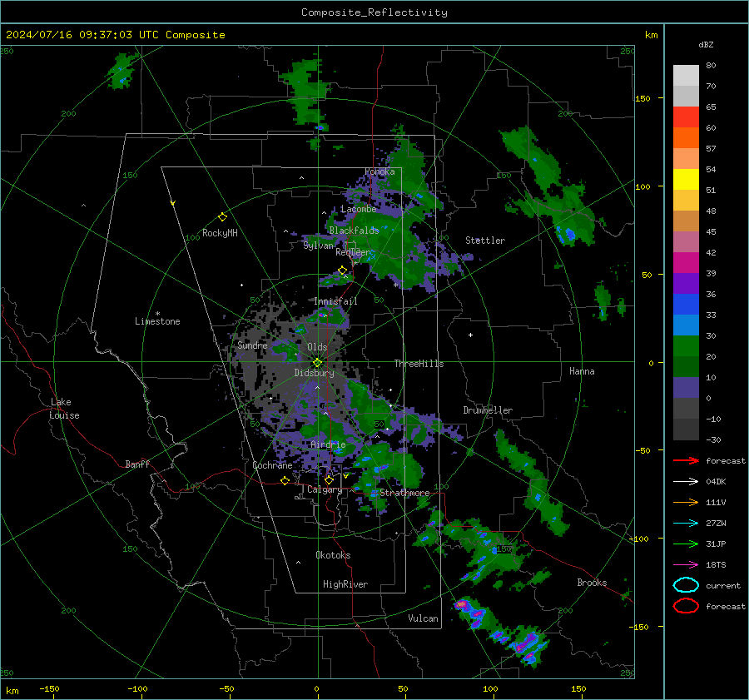Viewport: 749px width, 700px height.
Task: Click the Limestone label
Action: point(157,321)
